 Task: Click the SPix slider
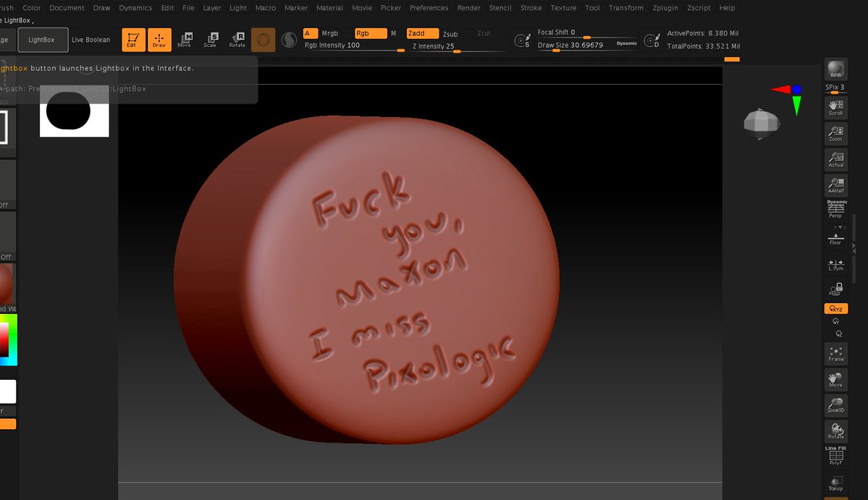835,88
